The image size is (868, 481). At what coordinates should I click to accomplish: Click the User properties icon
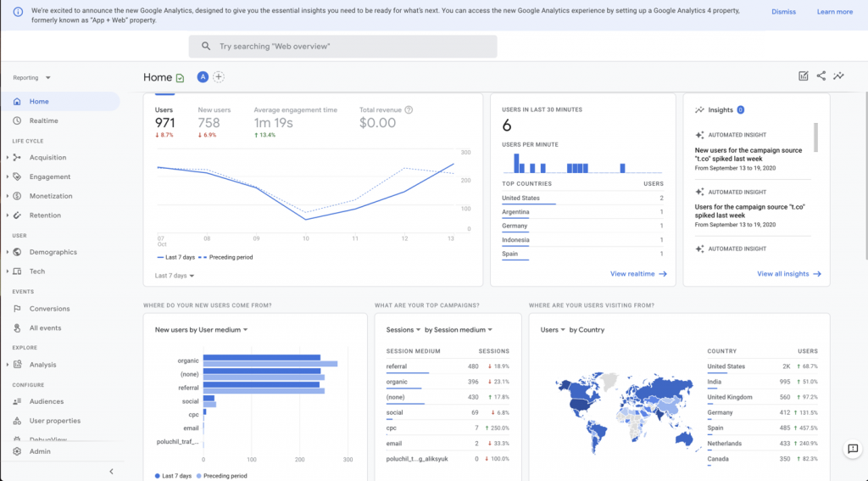tap(17, 421)
